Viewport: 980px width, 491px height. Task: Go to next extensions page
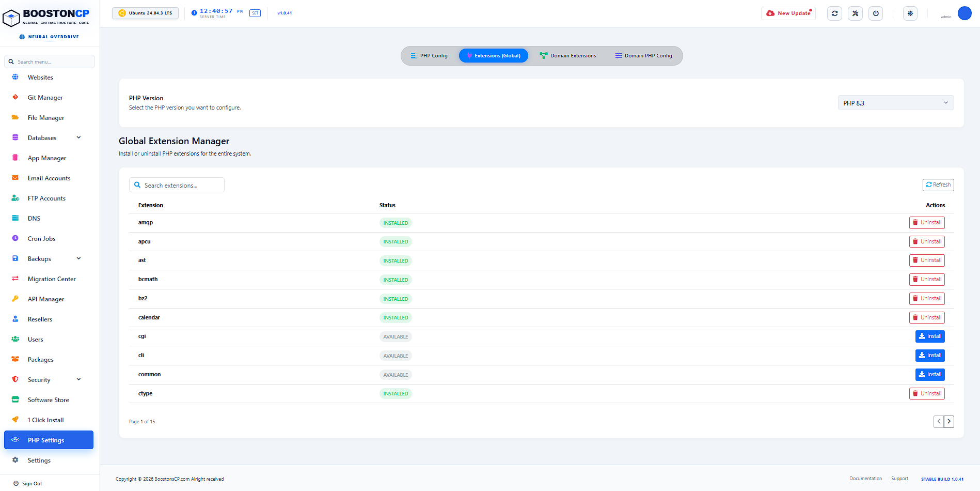(949, 422)
